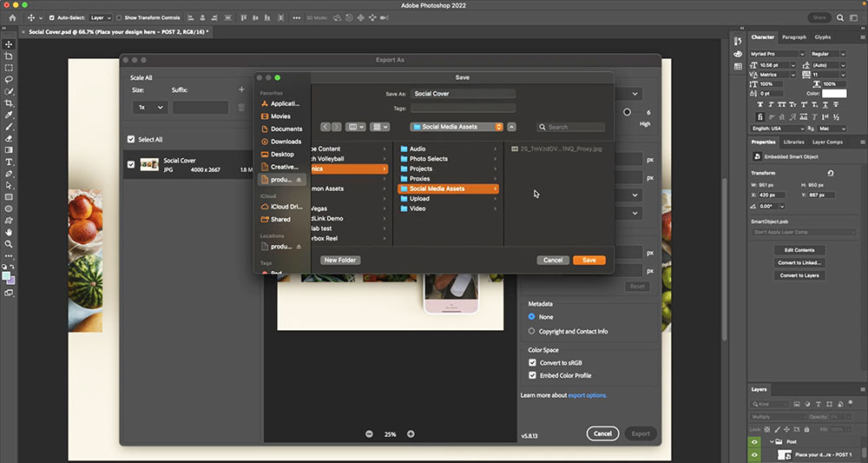Click the Strikethrough style icon in Character panel

837,104
